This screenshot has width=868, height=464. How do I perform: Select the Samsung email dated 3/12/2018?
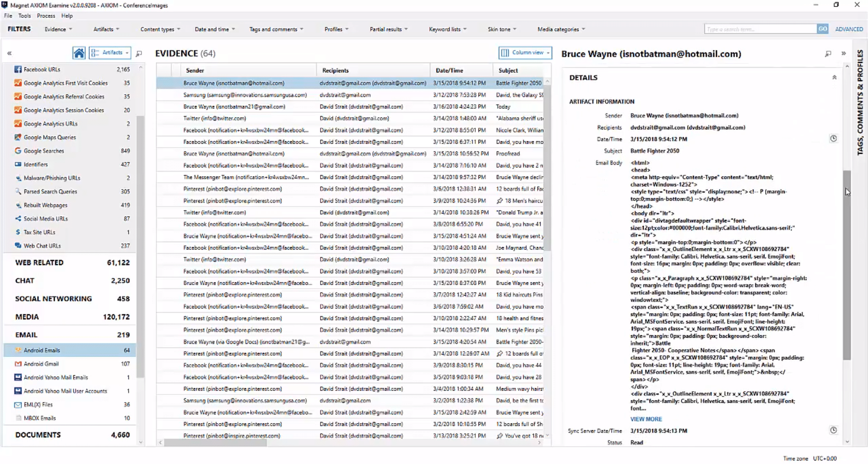point(350,95)
